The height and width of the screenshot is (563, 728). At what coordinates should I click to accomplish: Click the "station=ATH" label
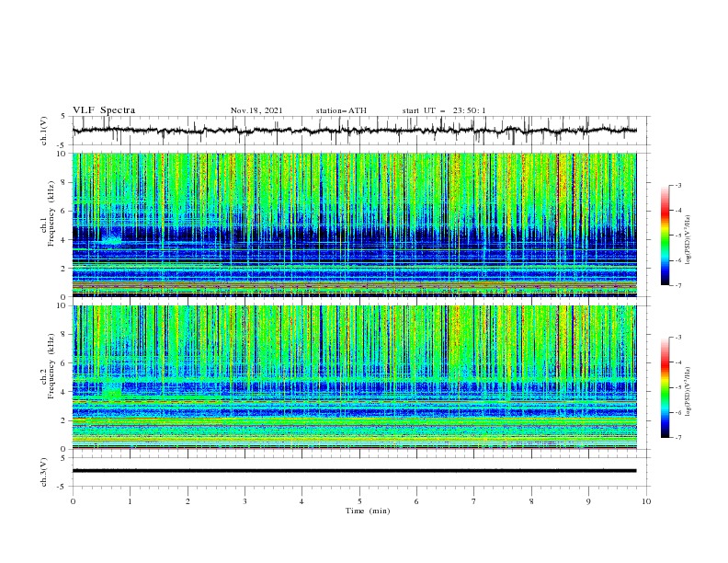[x=341, y=110]
